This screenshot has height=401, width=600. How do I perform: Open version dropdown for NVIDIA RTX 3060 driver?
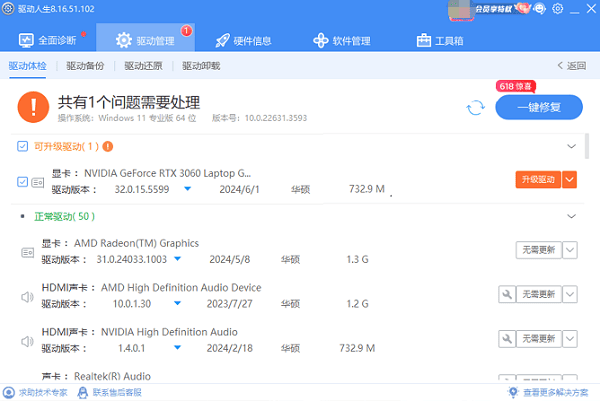(x=187, y=188)
